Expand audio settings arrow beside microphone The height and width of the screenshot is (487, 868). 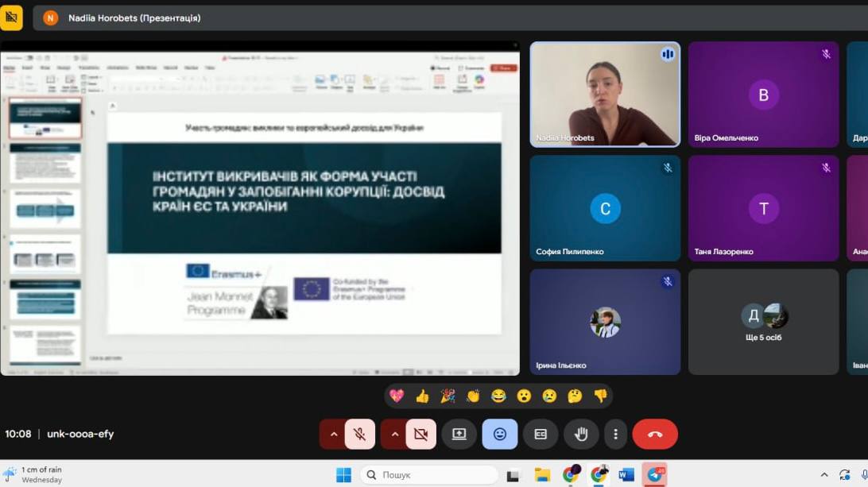(x=333, y=434)
